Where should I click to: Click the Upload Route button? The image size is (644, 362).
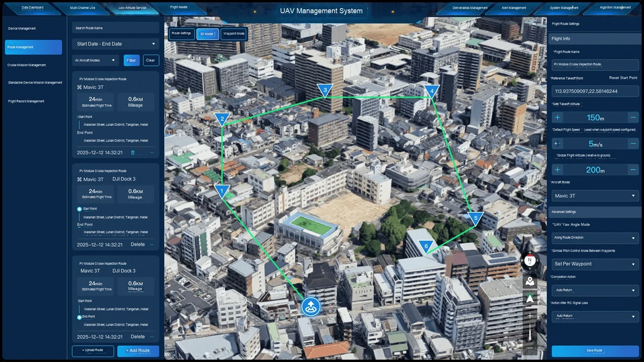93,351
